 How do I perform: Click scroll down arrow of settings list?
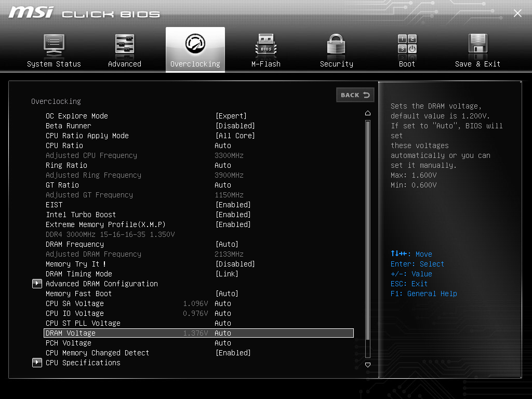[368, 365]
